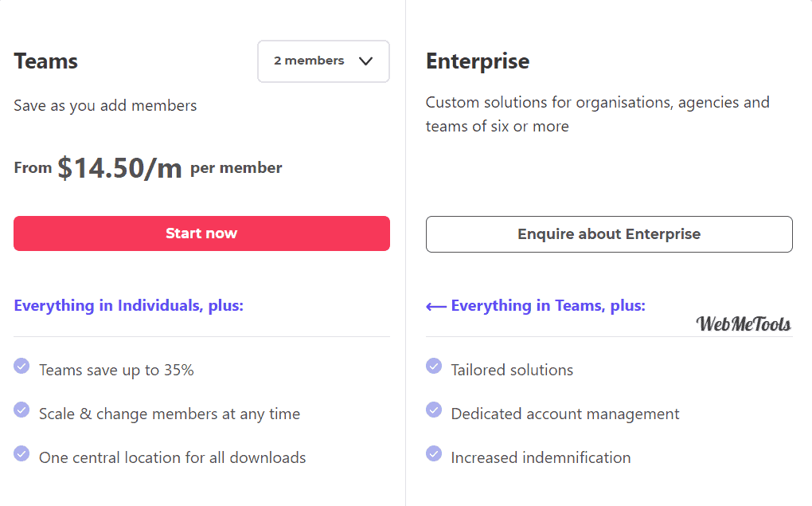Click checkmark icon next to "Scale & change members"

(21, 410)
